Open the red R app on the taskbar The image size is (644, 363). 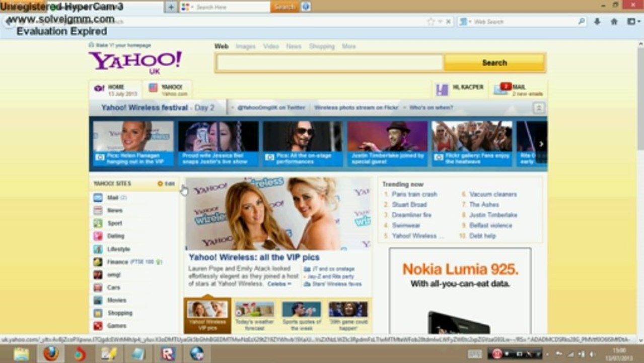(168, 354)
